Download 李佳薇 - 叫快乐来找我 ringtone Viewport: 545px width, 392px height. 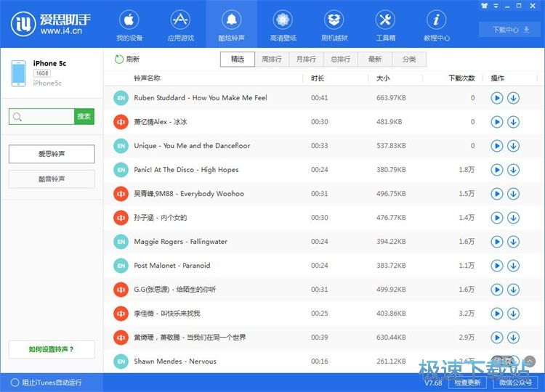(x=513, y=314)
